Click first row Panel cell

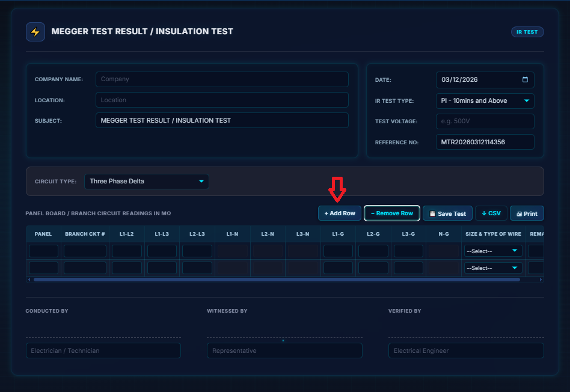pos(43,251)
